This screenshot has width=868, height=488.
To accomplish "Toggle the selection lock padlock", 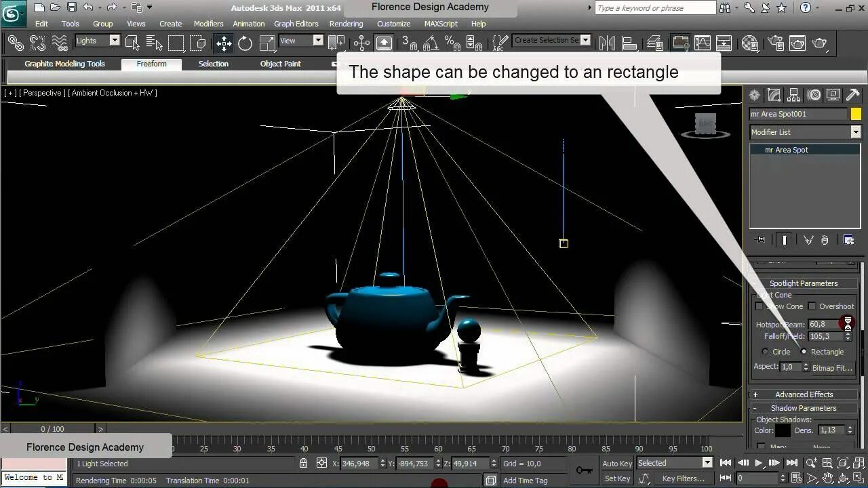I will [304, 464].
